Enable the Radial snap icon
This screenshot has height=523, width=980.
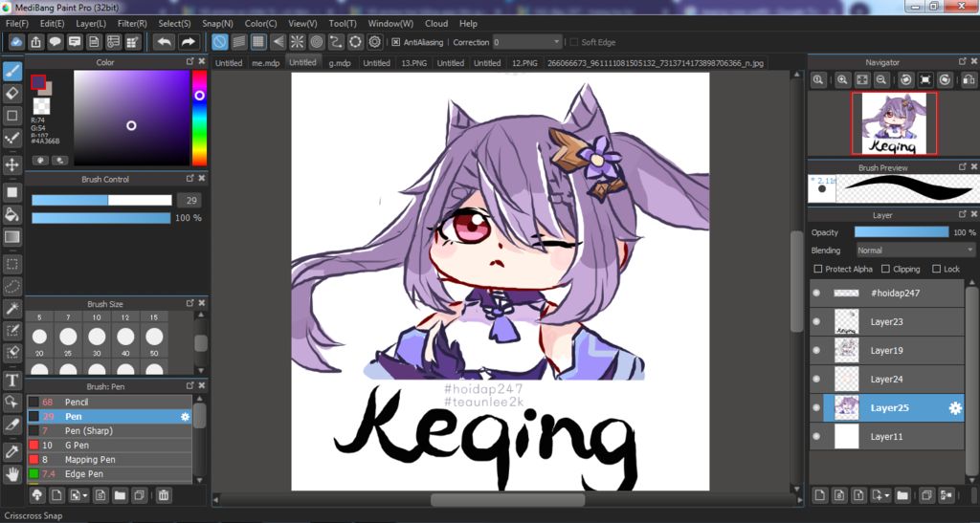(297, 42)
